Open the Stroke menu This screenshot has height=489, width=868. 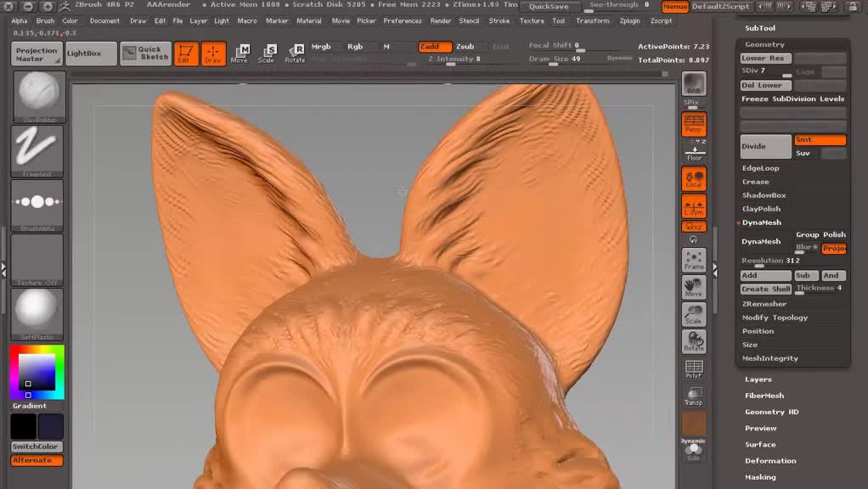point(499,21)
